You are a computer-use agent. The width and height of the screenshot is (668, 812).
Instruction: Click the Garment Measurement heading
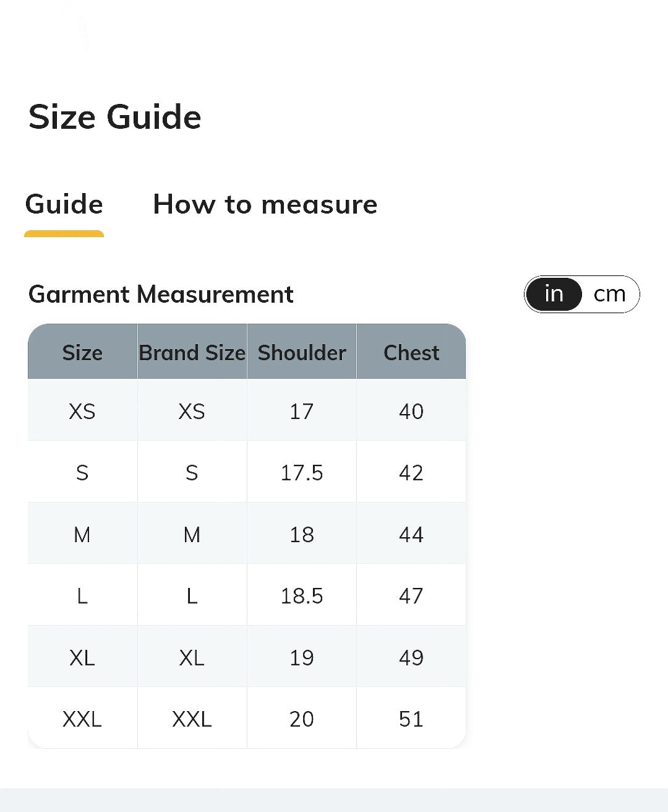(161, 295)
